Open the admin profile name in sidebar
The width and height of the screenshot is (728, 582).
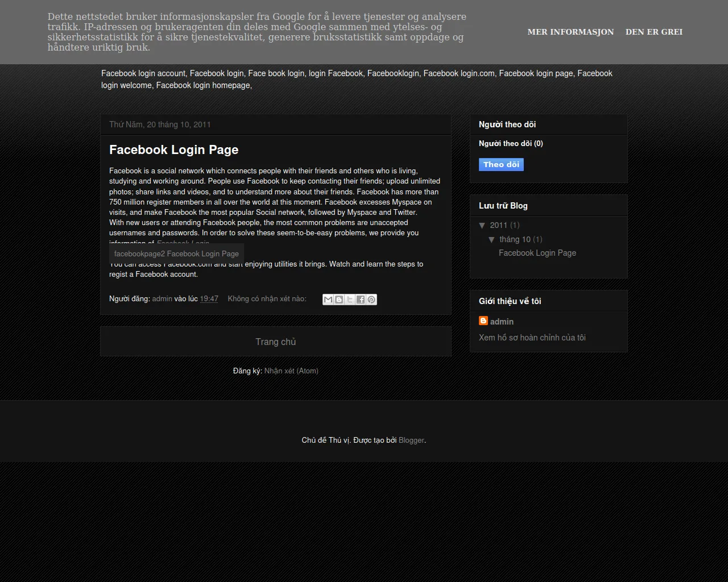click(x=502, y=322)
